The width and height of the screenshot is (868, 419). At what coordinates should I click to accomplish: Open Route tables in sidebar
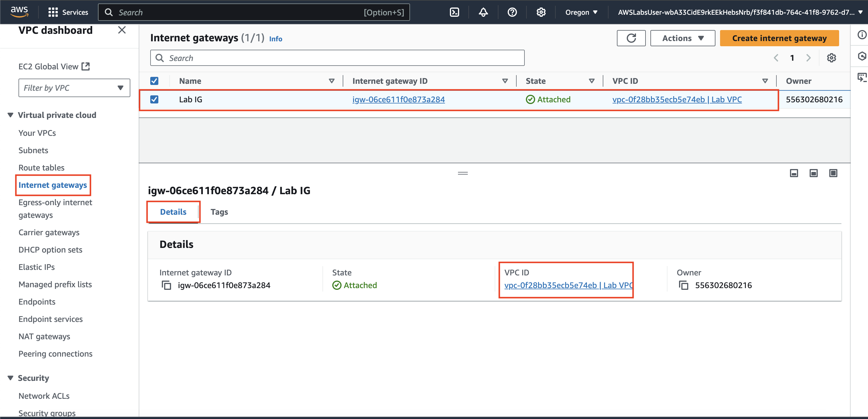click(41, 168)
